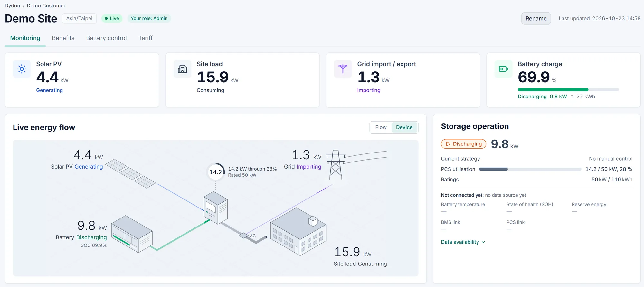Image resolution: width=644 pixels, height=287 pixels.
Task: Click the '50 kW / 110 kWh' ratings value
Action: pyautogui.click(x=612, y=180)
